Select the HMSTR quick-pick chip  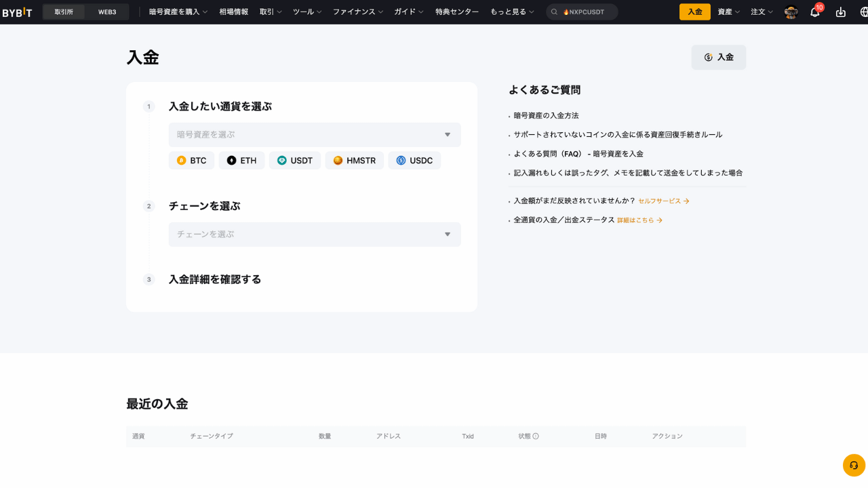tap(354, 160)
